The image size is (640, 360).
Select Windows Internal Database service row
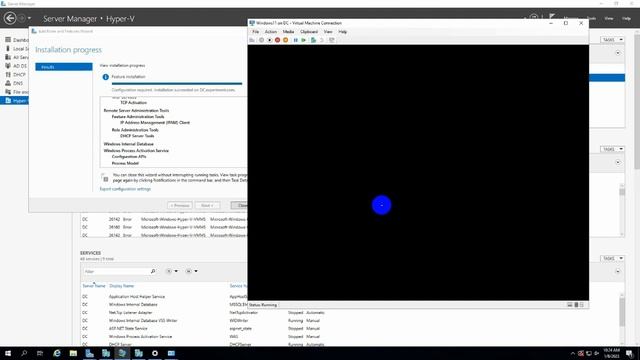[x=164, y=304]
